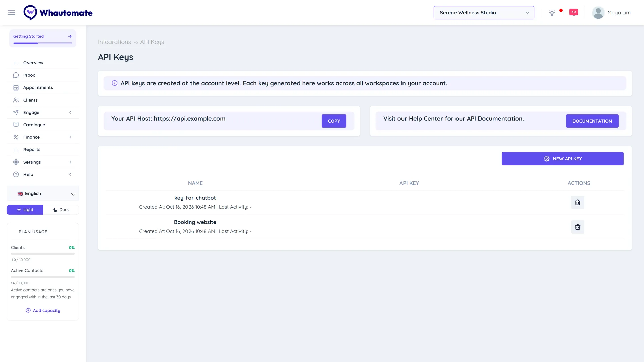Click the Add capacity plus icon
This screenshot has width=644, height=362.
(x=28, y=310)
